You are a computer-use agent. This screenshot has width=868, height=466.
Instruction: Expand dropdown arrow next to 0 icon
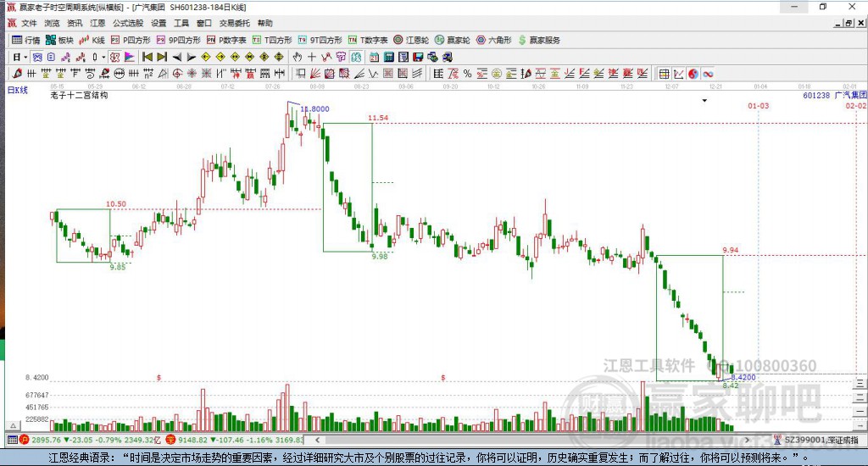point(103,57)
